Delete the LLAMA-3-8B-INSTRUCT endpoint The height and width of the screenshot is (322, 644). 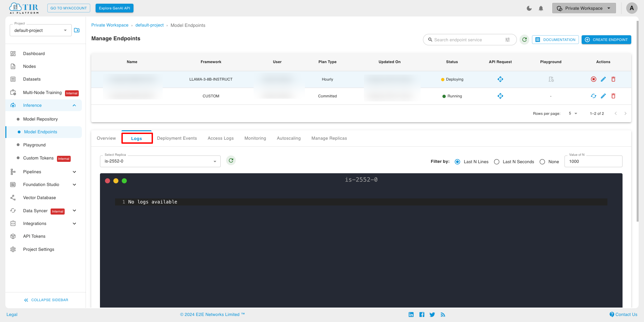click(613, 79)
